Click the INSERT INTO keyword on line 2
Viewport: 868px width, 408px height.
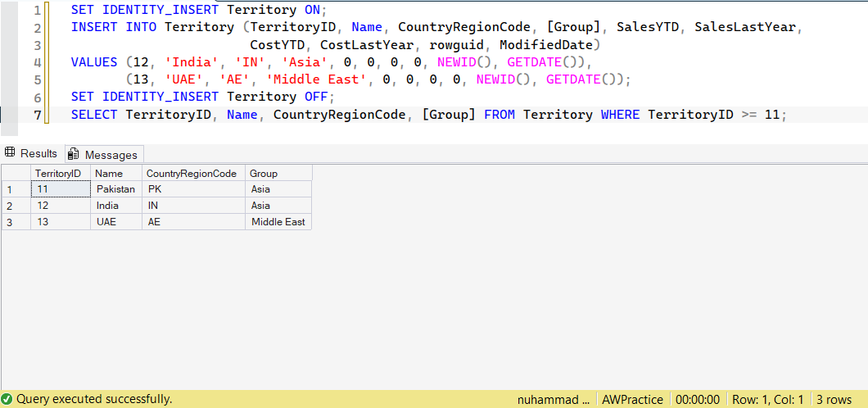pos(114,27)
